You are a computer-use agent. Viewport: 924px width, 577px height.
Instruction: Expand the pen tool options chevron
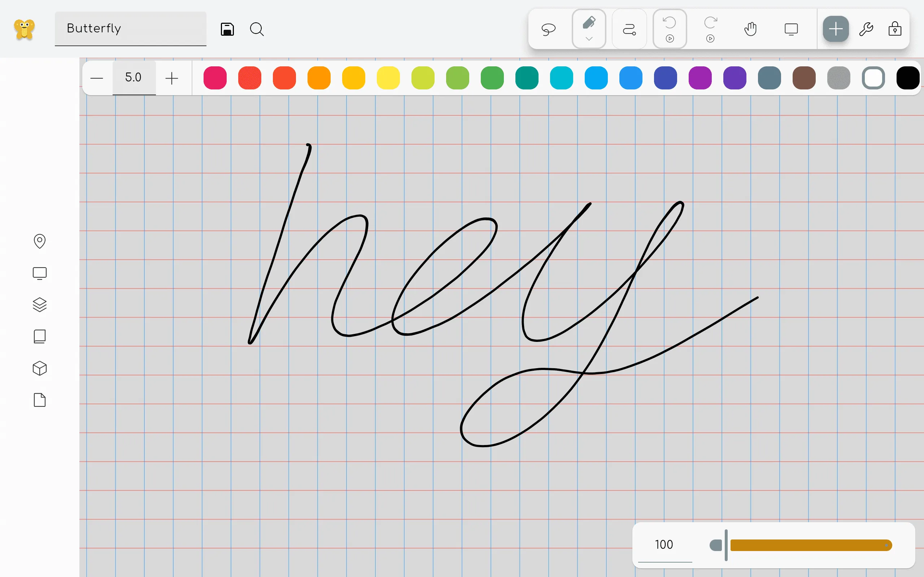588,39
